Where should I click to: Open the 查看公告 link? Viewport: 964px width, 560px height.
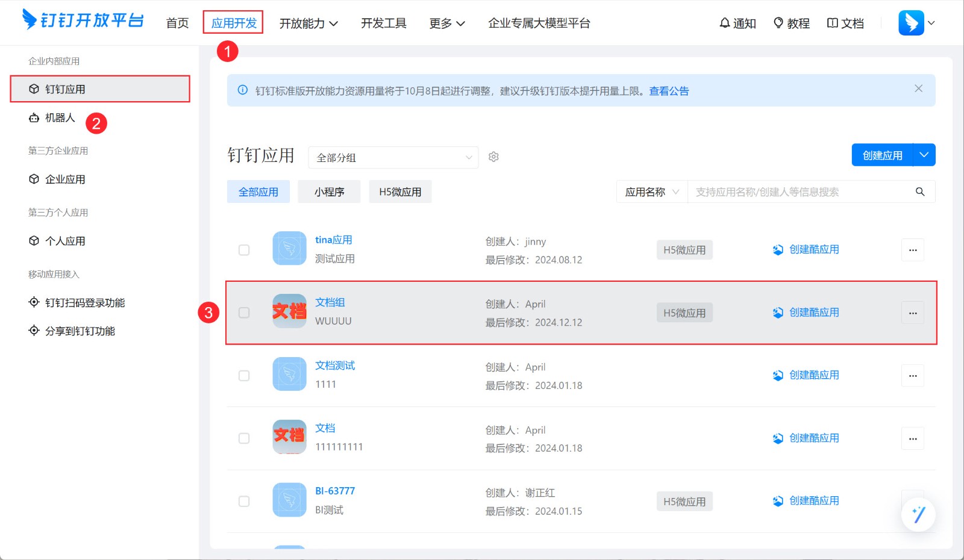click(x=669, y=91)
